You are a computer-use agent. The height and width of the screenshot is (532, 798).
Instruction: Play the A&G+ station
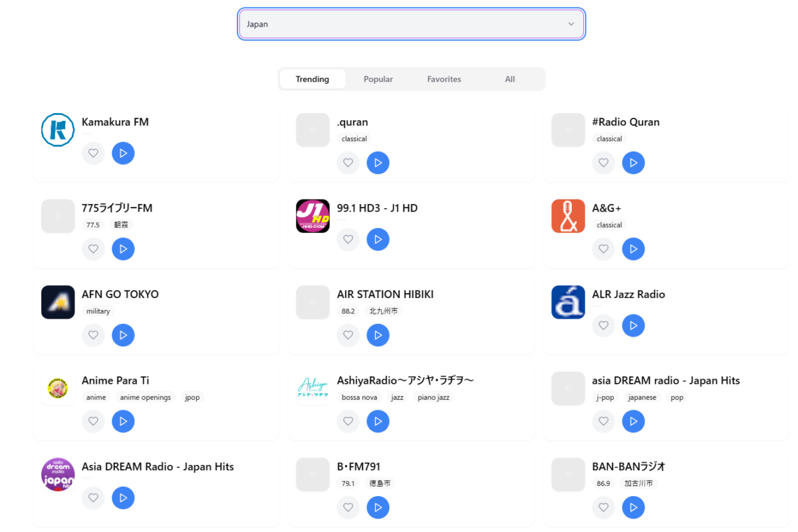pyautogui.click(x=633, y=249)
